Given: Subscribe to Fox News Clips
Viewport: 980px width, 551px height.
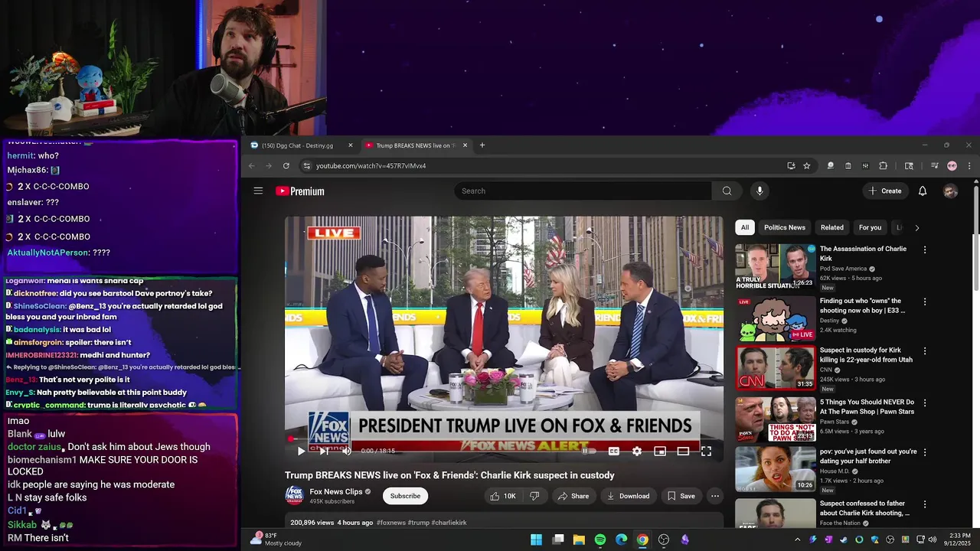Looking at the screenshot, I should pos(405,496).
